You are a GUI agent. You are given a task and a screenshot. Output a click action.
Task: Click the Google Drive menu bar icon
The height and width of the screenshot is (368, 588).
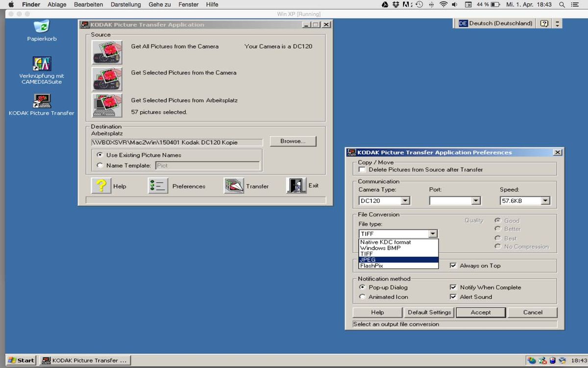coord(385,4)
